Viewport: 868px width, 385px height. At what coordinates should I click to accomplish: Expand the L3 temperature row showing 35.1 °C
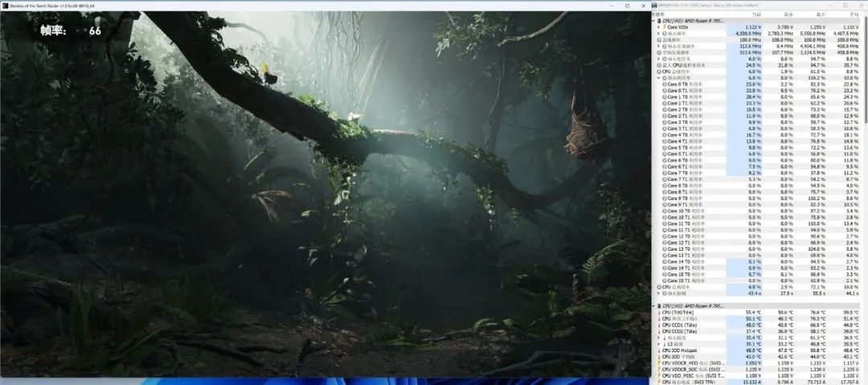658,344
